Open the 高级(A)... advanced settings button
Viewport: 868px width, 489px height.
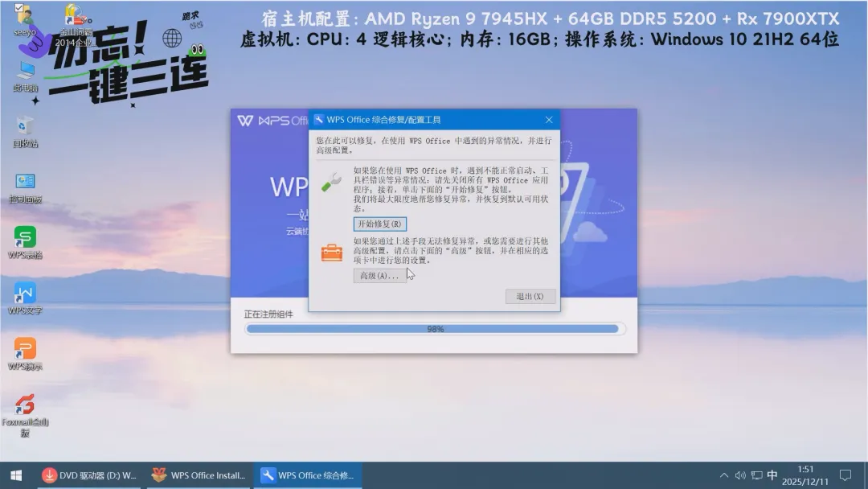pyautogui.click(x=379, y=275)
